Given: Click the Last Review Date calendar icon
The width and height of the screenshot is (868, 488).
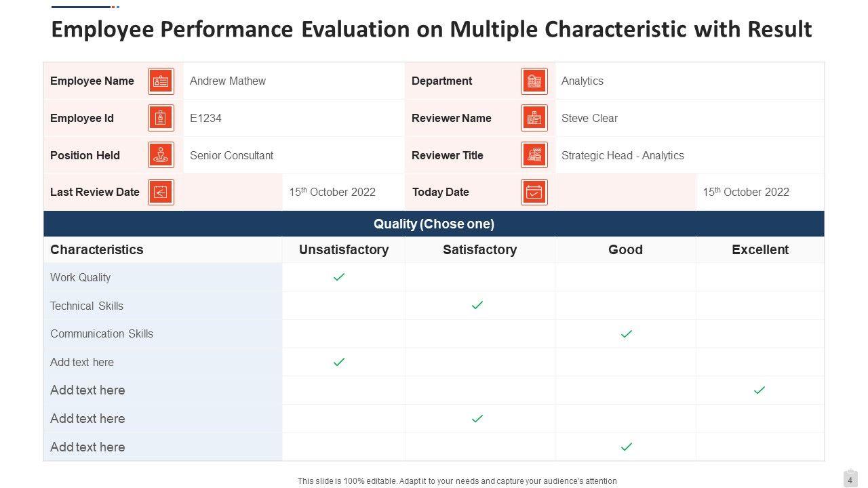Looking at the screenshot, I should [161, 192].
